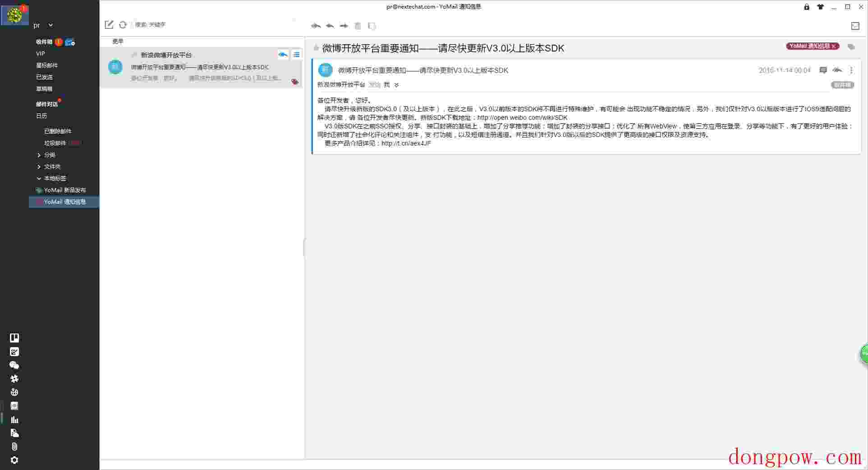Open 邮件对话 mail conversations
The image size is (868, 470).
pyautogui.click(x=47, y=104)
